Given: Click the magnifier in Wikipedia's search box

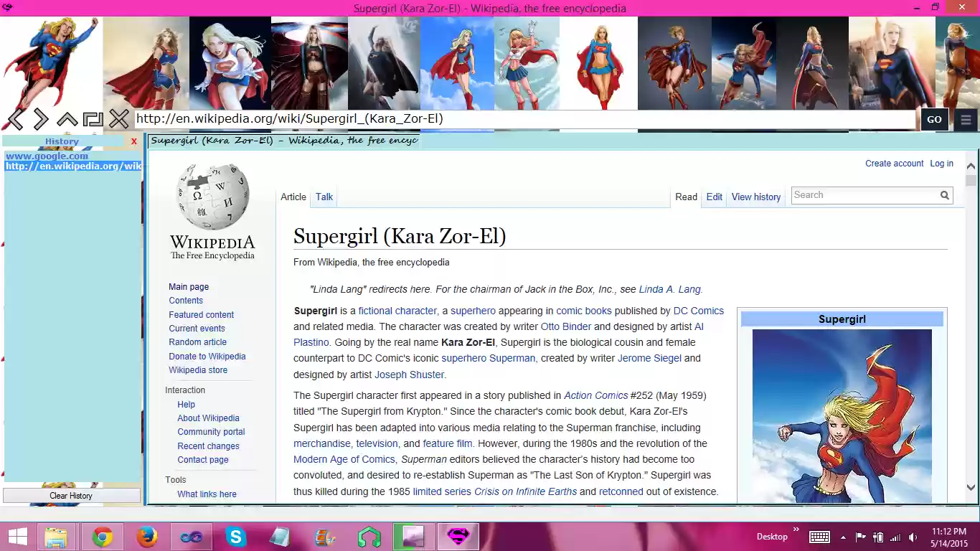Looking at the screenshot, I should click(944, 195).
